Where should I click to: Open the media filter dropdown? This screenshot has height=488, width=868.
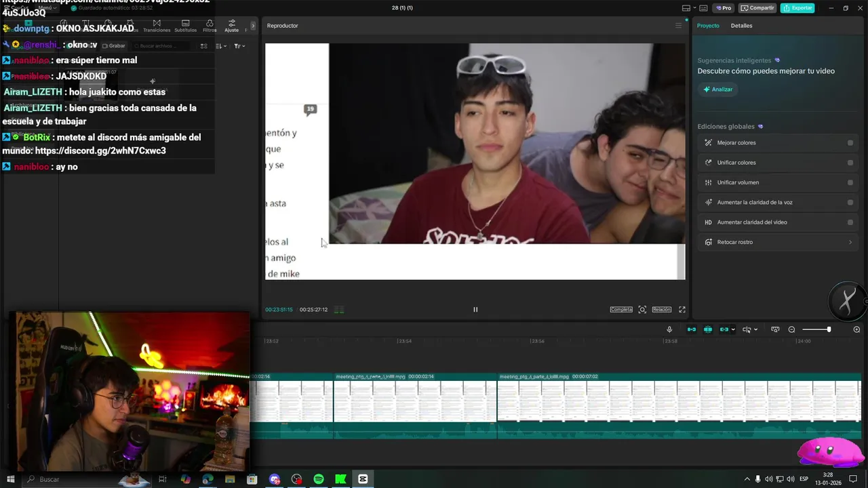239,46
